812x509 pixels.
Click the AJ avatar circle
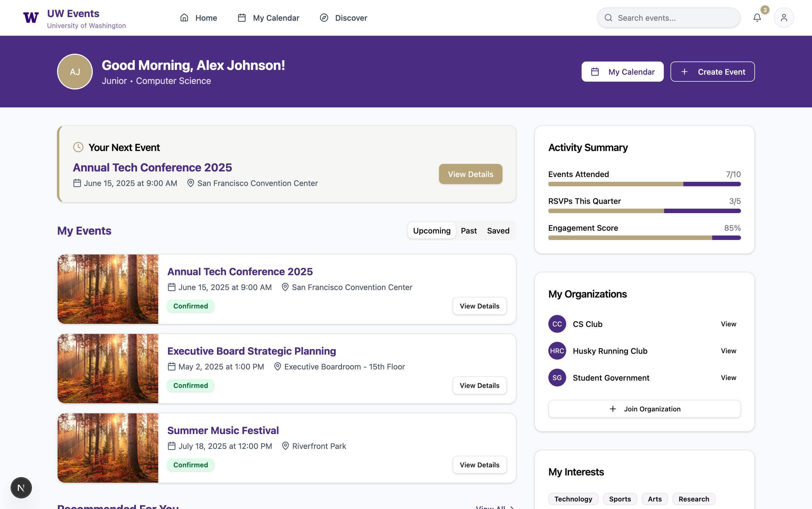(x=75, y=72)
